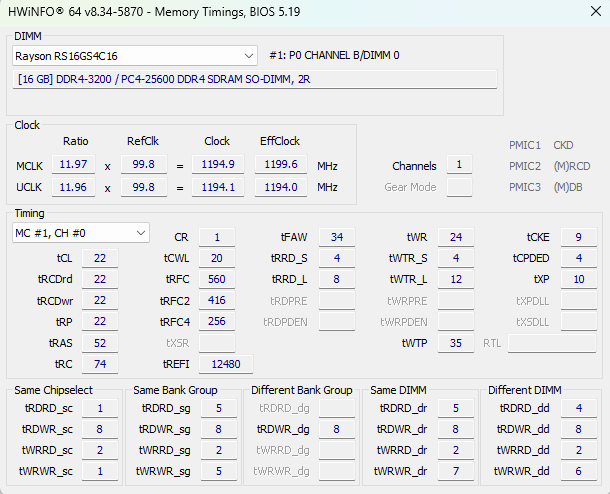Select the tCPDED value field
The height and width of the screenshot is (494, 610).
tap(579, 258)
